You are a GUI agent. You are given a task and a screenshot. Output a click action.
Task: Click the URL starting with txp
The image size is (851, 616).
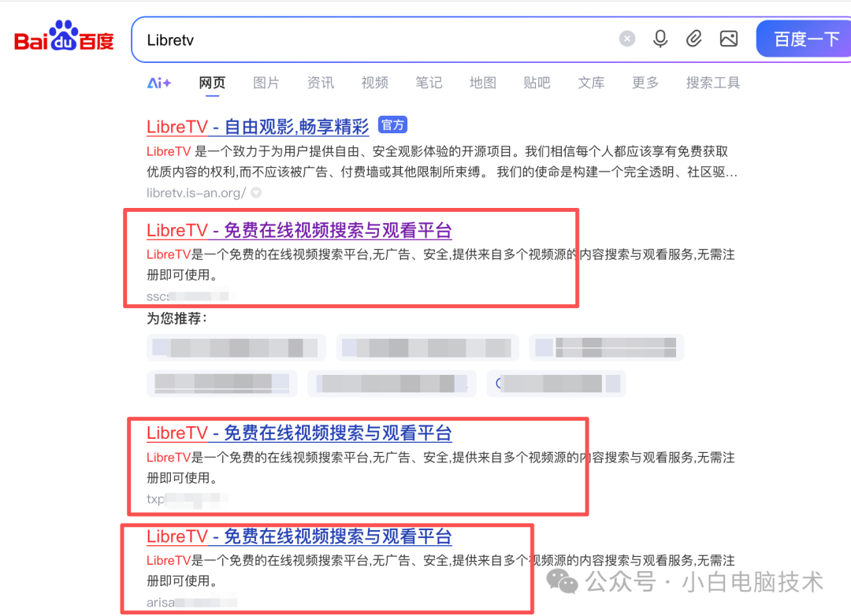(x=187, y=499)
